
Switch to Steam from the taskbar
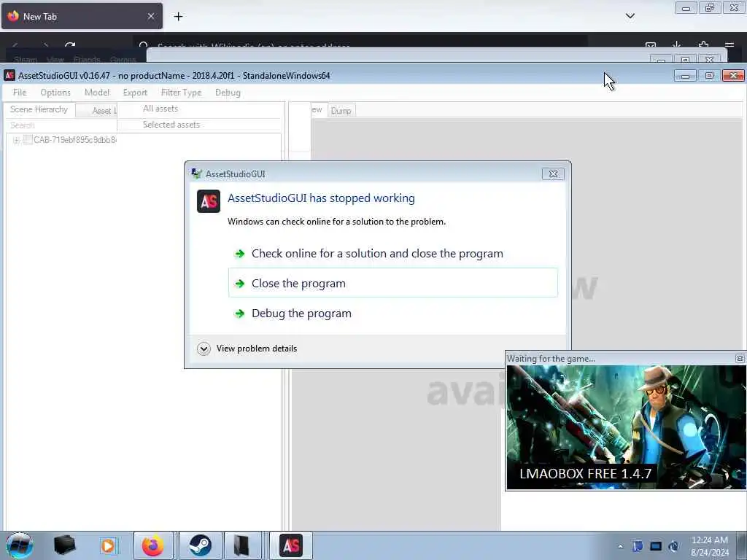pyautogui.click(x=200, y=545)
